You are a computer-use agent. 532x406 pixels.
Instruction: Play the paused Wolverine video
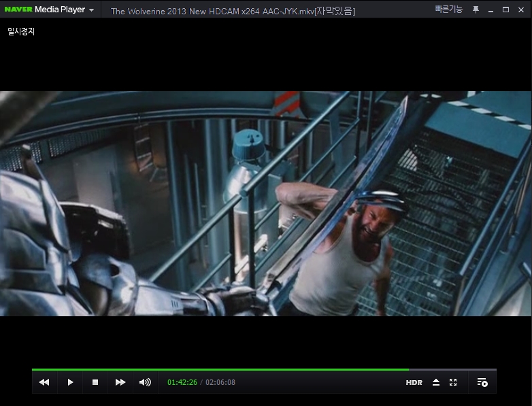(70, 382)
